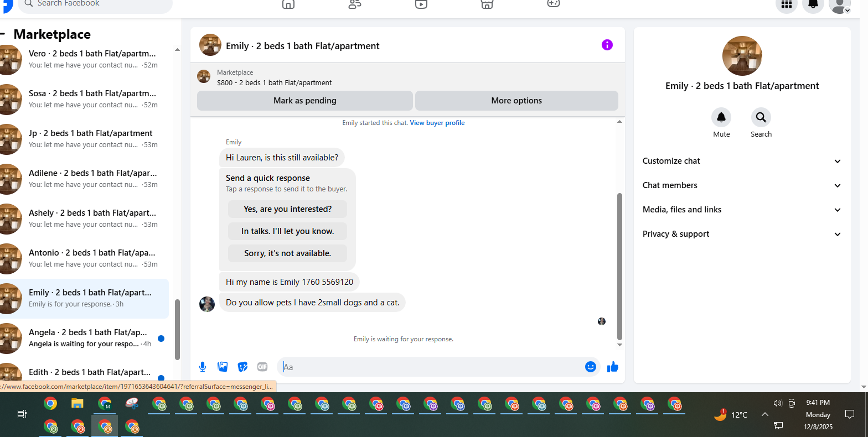Open Snipping Tool from the taskbar
868x437 pixels.
(x=132, y=404)
